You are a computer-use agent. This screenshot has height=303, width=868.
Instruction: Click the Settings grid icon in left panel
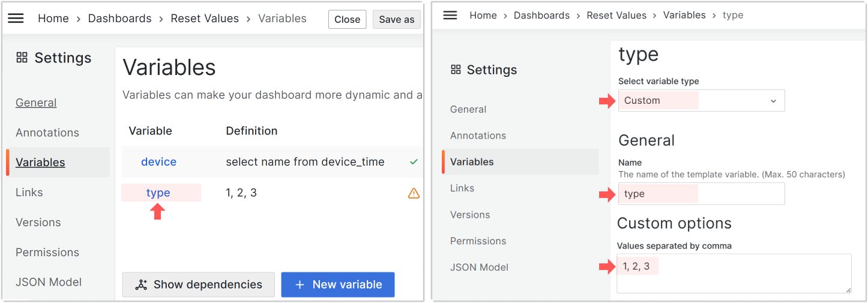[x=22, y=58]
